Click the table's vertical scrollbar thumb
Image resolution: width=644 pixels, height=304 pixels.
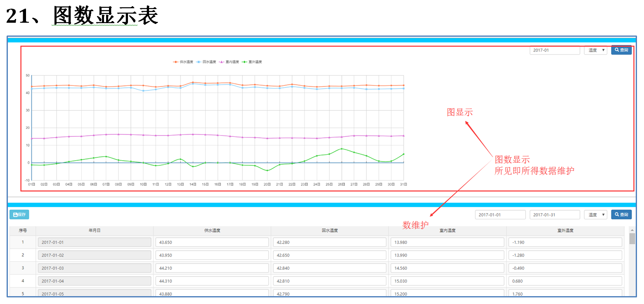[632, 239]
